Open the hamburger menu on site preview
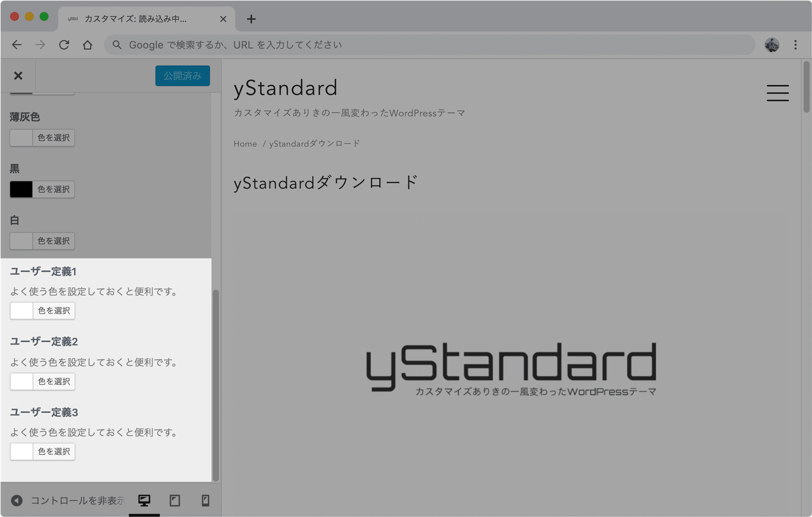The width and height of the screenshot is (812, 517). [777, 93]
